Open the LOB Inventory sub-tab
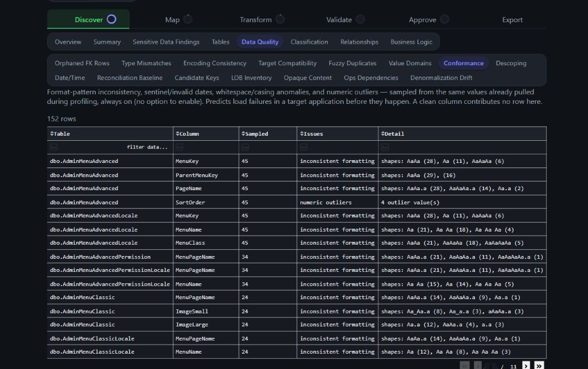This screenshot has height=369, width=588. tap(251, 78)
